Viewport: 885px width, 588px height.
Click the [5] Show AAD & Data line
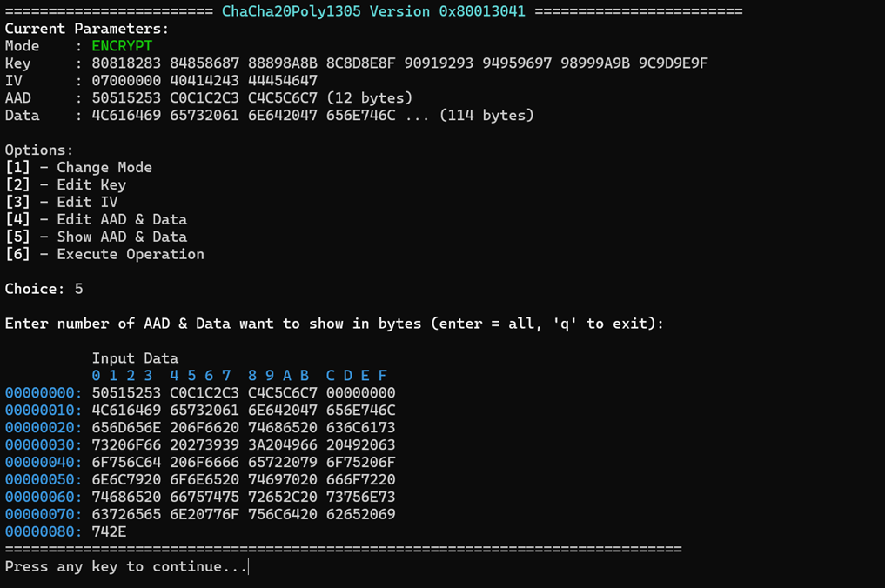pyautogui.click(x=96, y=237)
